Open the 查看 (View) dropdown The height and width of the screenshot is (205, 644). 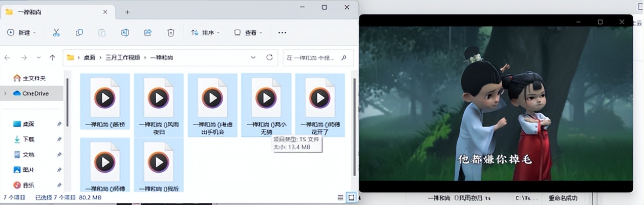pos(248,32)
